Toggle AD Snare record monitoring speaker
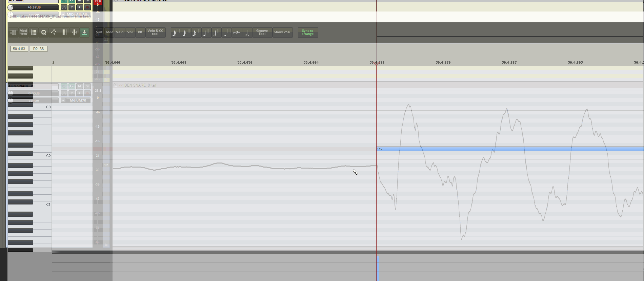 (x=80, y=7)
